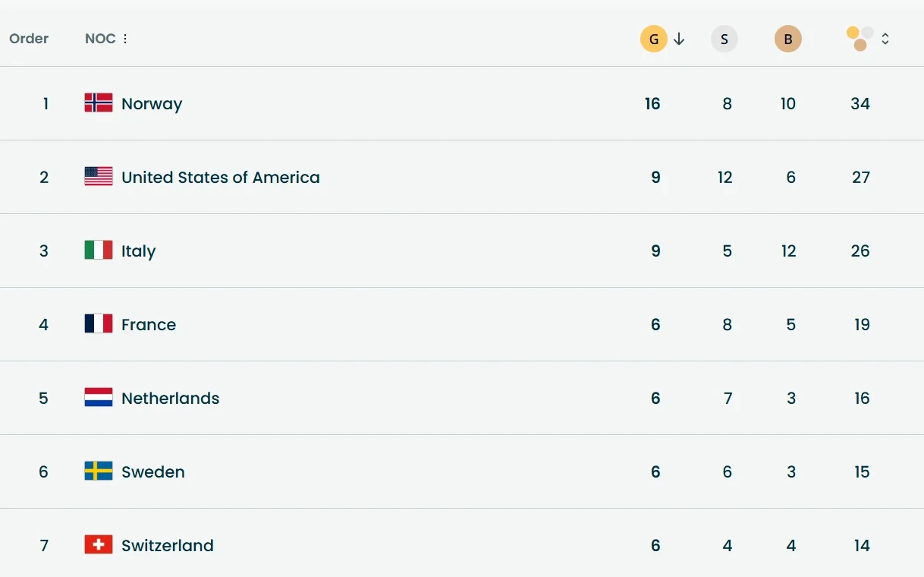The height and width of the screenshot is (577, 924).
Task: Open the NOC column options menu
Action: (x=125, y=39)
